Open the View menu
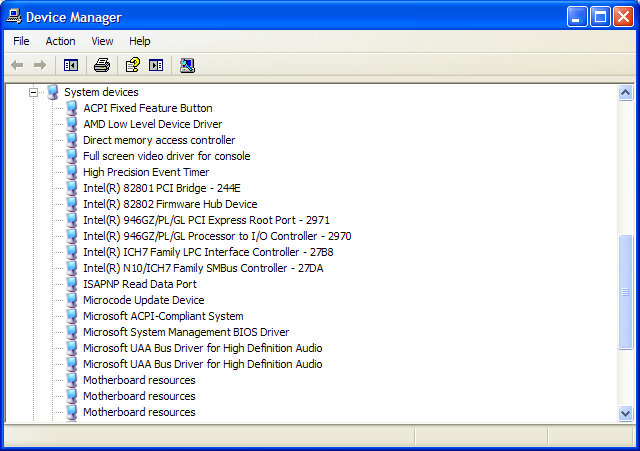This screenshot has width=640, height=451. [x=102, y=41]
